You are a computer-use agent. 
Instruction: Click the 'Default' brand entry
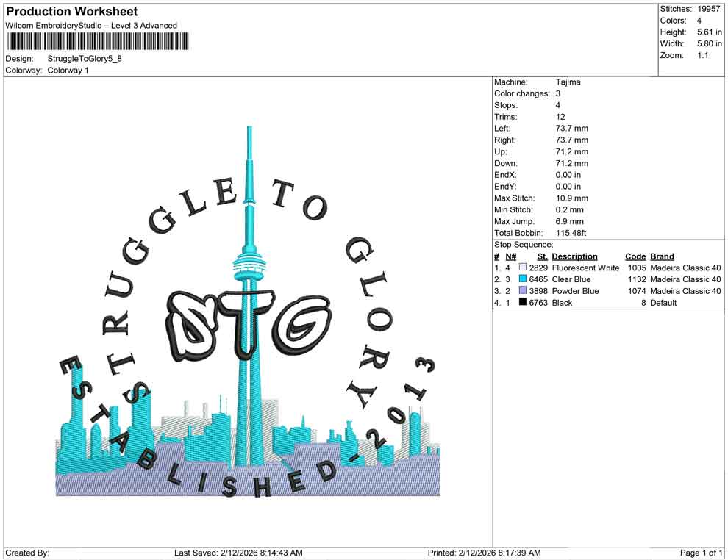(x=663, y=303)
